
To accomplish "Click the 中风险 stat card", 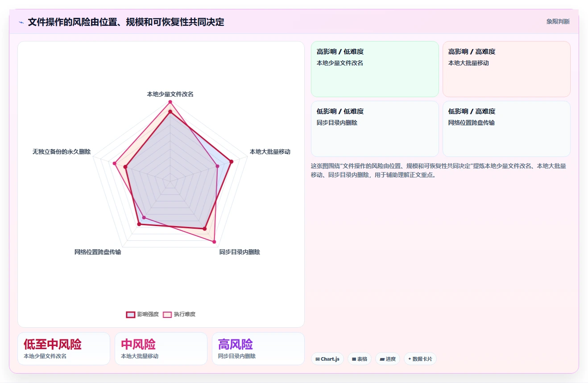I will point(161,349).
